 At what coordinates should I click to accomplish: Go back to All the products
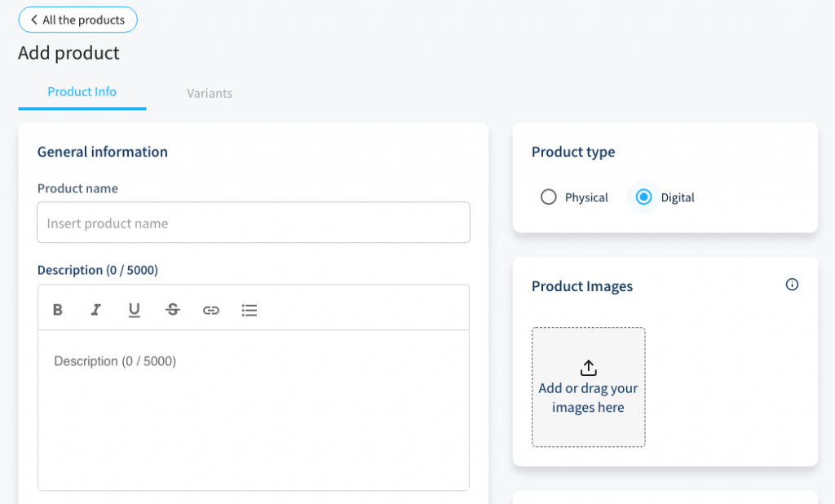tap(77, 20)
